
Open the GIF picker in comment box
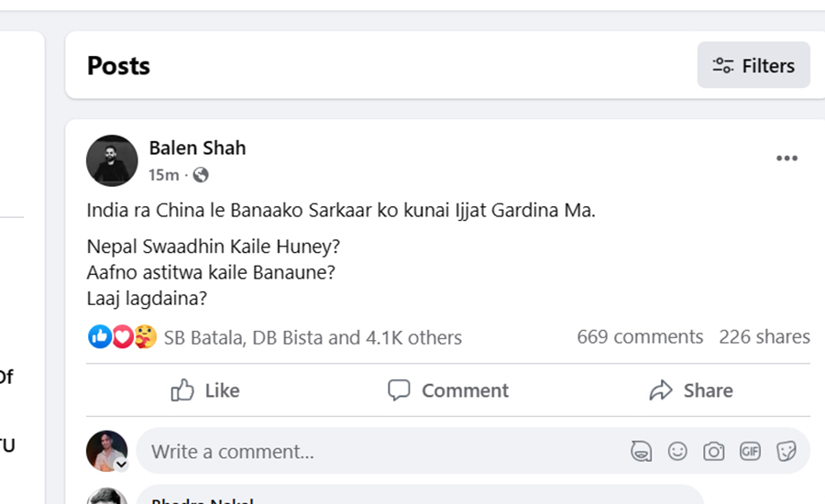750,451
